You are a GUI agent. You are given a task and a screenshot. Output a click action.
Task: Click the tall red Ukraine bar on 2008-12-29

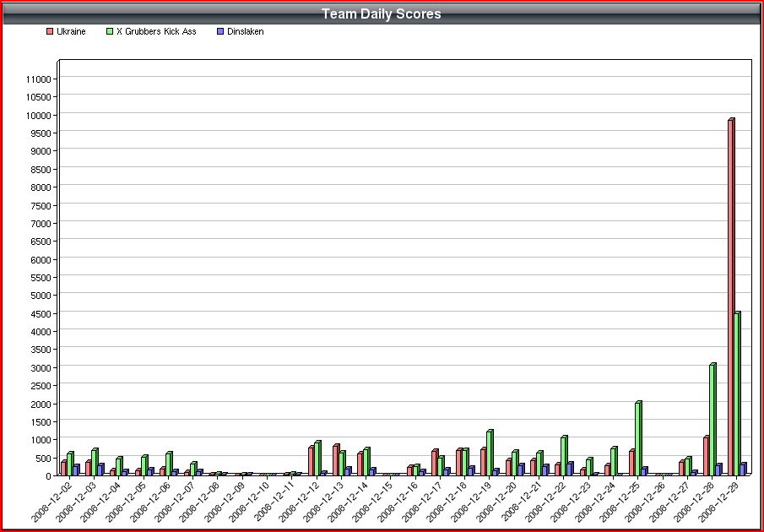pyautogui.click(x=731, y=296)
